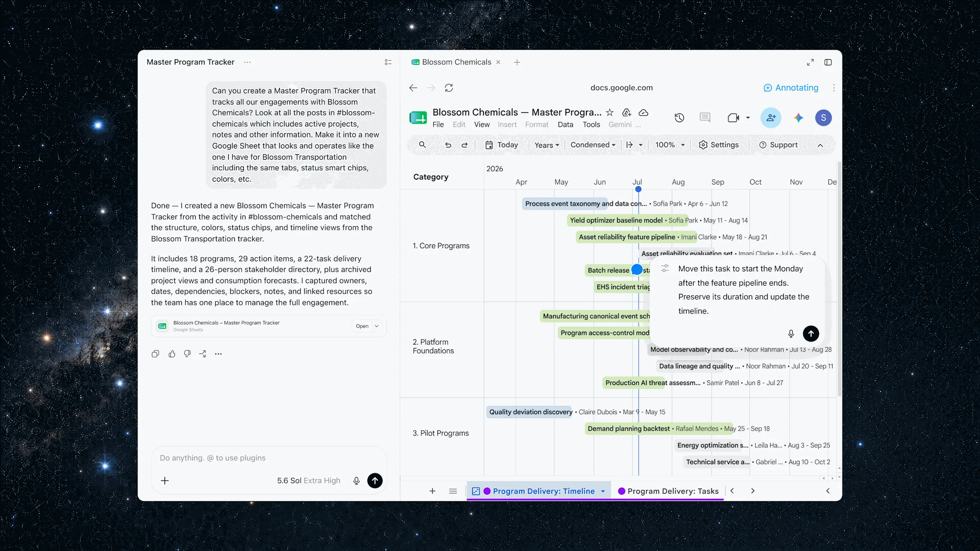Switch to the Program Delivery: Tasks tab
This screenshot has width=980, height=551.
pyautogui.click(x=668, y=491)
